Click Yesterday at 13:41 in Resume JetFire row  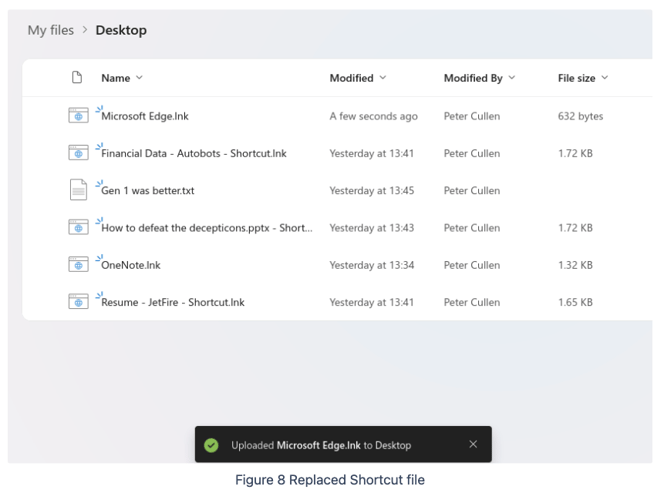[372, 302]
